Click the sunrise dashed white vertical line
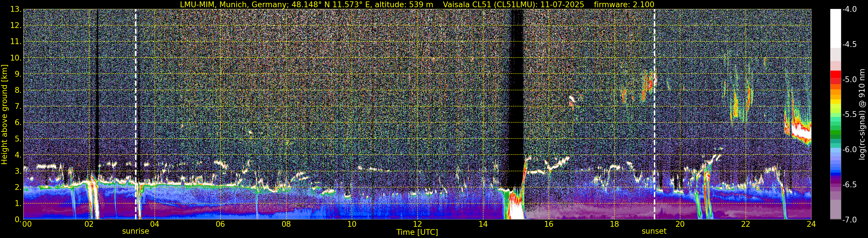868x238 pixels. tap(136, 114)
